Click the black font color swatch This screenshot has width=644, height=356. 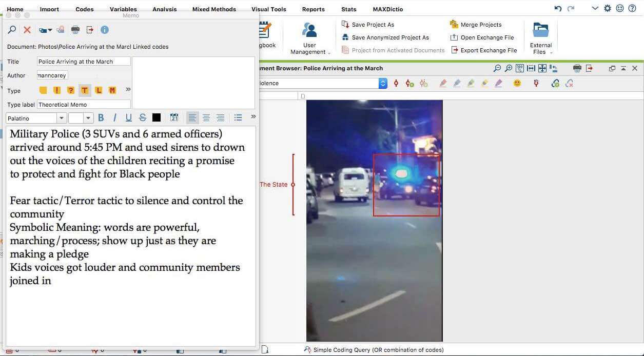coord(156,117)
